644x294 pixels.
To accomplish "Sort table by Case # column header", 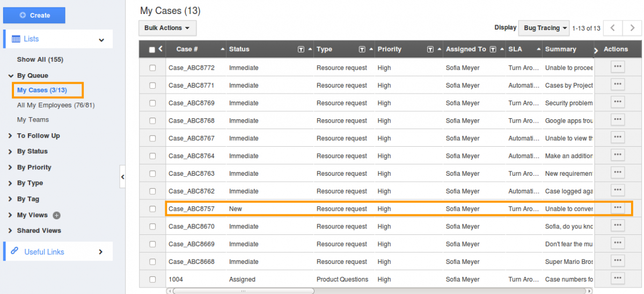I will pyautogui.click(x=187, y=49).
